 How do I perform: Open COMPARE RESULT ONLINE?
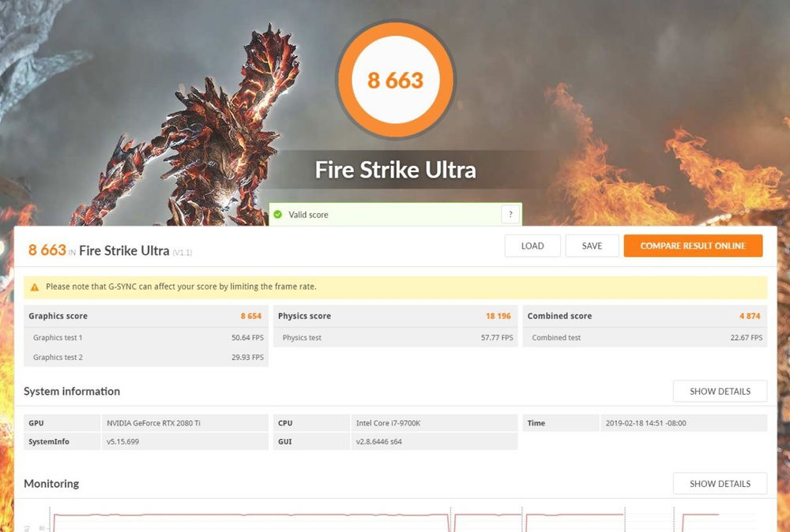click(x=693, y=245)
